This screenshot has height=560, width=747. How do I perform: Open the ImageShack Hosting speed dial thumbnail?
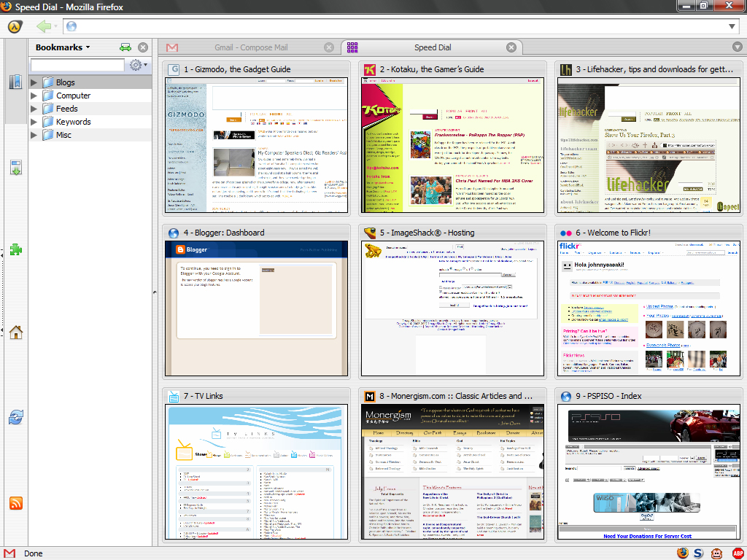point(452,308)
